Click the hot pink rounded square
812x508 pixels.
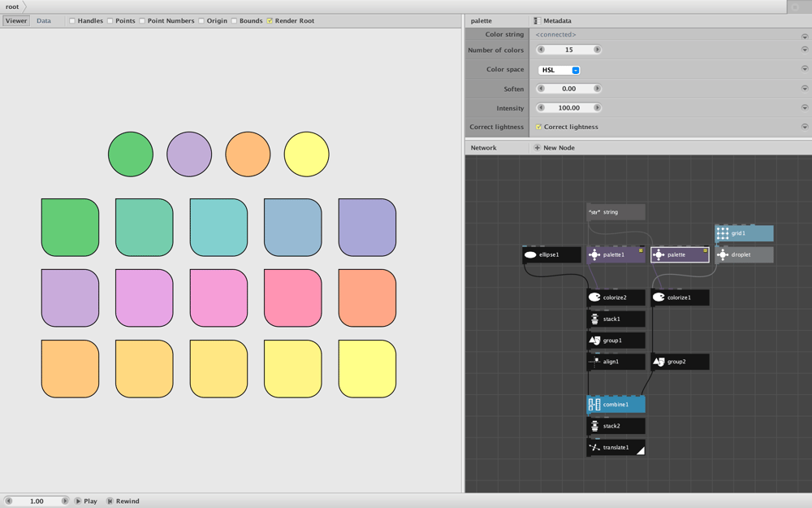(292, 298)
